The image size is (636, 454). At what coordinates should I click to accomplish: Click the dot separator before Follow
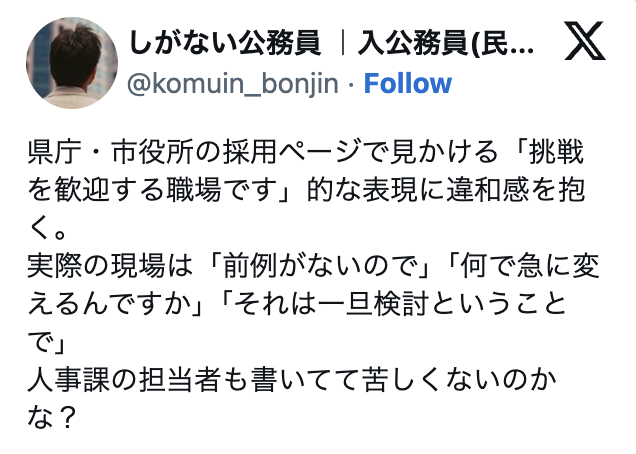click(352, 83)
